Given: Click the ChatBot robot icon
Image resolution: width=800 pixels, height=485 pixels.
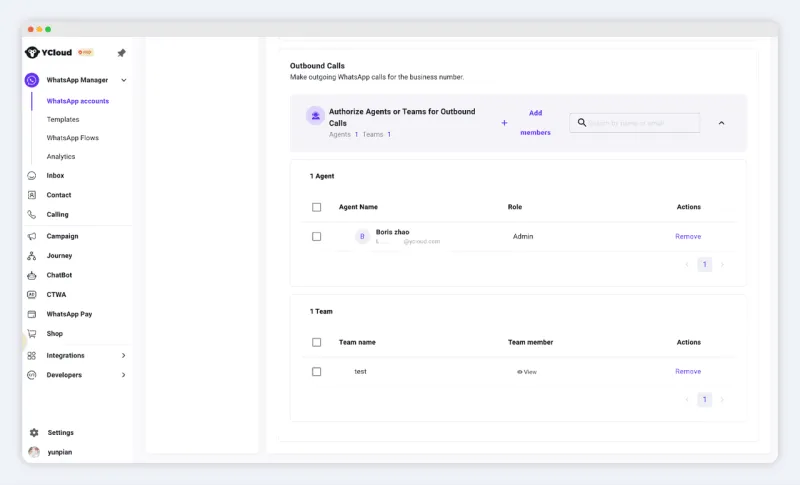Looking at the screenshot, I should (x=32, y=275).
